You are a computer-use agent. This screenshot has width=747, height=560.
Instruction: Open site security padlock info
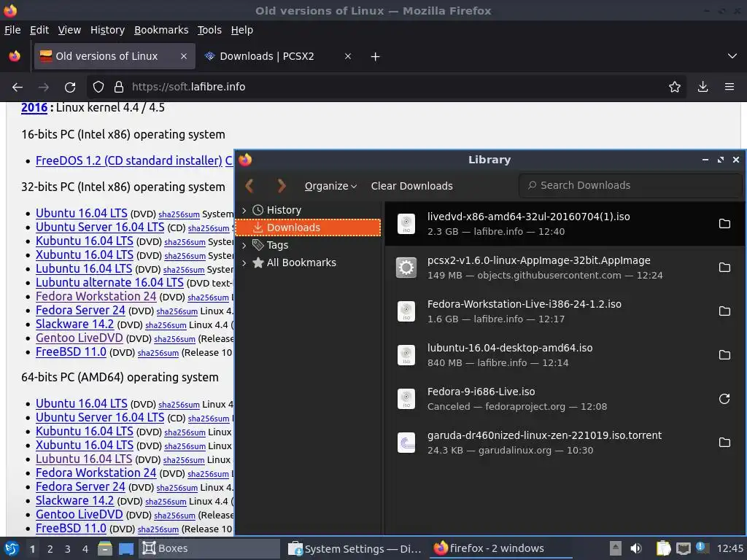point(119,87)
